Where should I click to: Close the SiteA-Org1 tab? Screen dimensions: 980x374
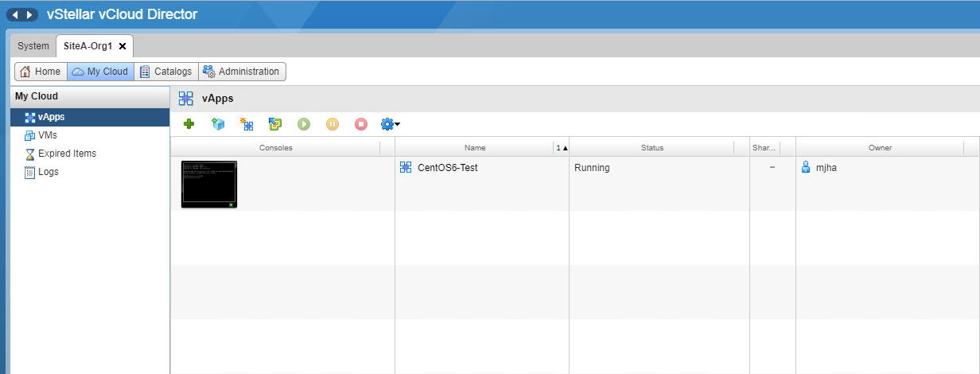click(122, 46)
